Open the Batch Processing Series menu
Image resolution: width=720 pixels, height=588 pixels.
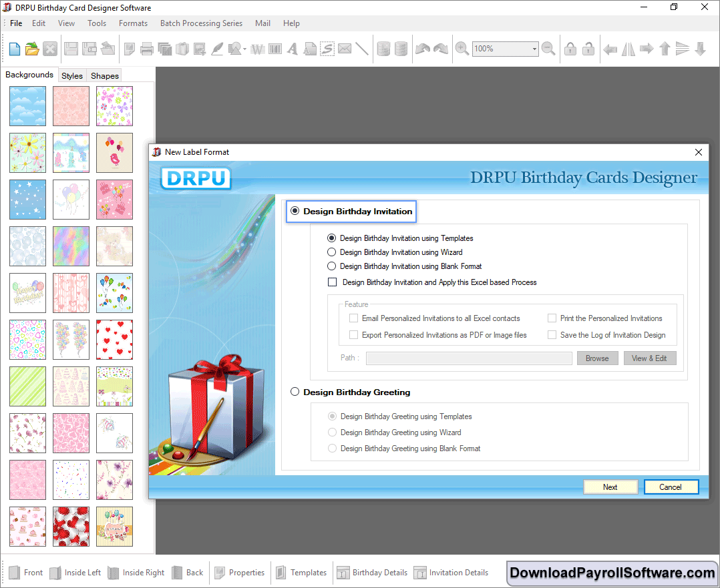[201, 23]
